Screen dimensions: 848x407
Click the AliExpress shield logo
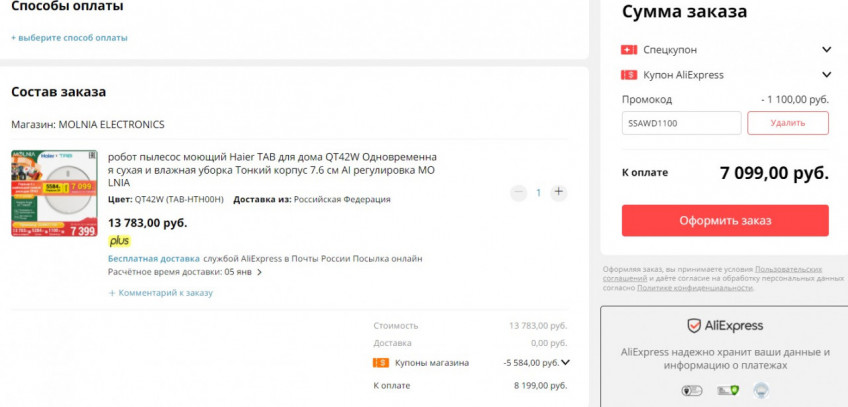click(693, 326)
